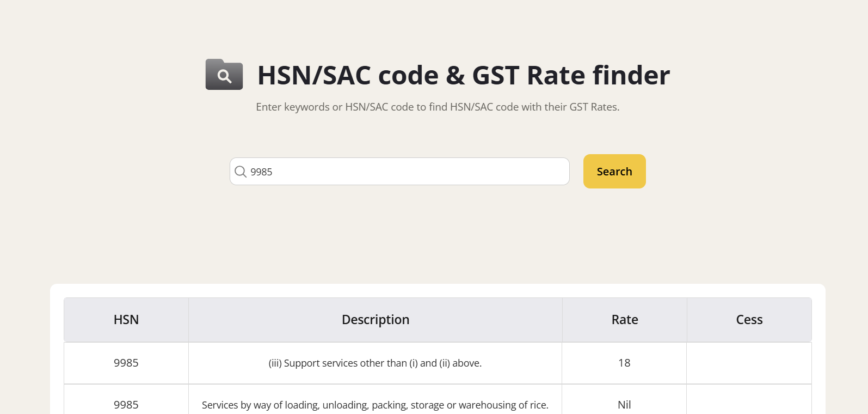
Task: Click the empty Cess cell in rice row
Action: 749,405
